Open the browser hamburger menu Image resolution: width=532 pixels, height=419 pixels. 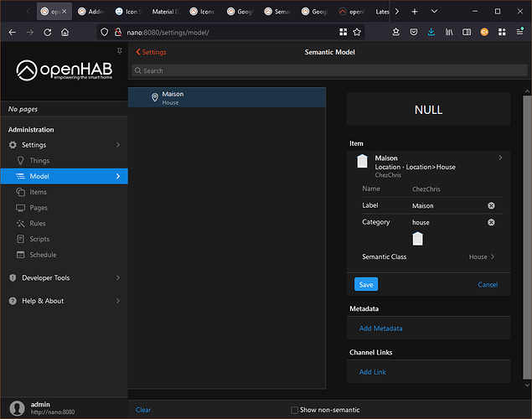click(x=519, y=32)
